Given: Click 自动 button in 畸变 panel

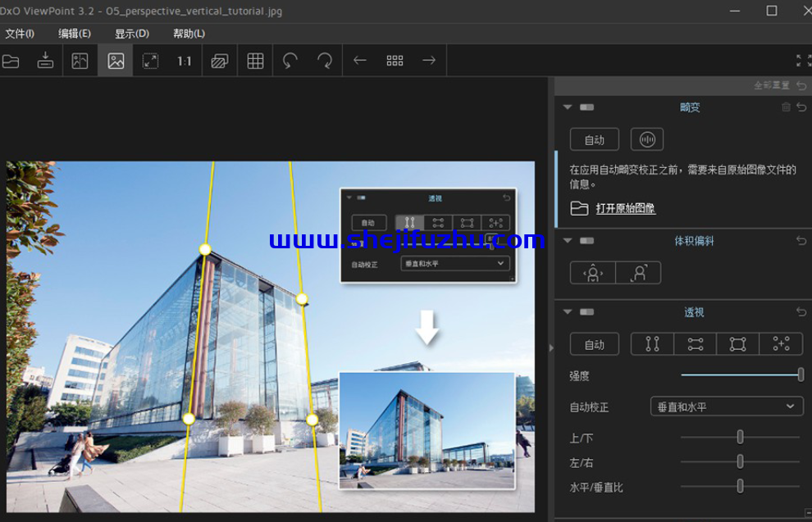Looking at the screenshot, I should coord(595,139).
